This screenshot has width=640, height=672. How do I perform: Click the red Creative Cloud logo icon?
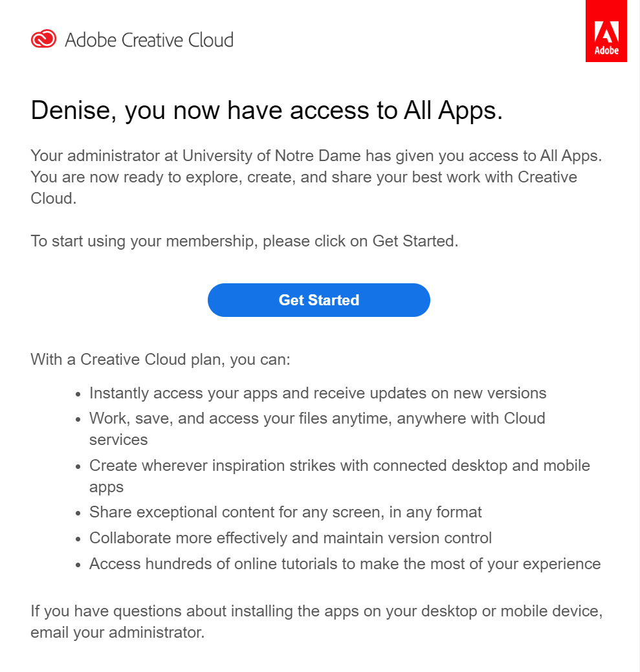(x=43, y=39)
